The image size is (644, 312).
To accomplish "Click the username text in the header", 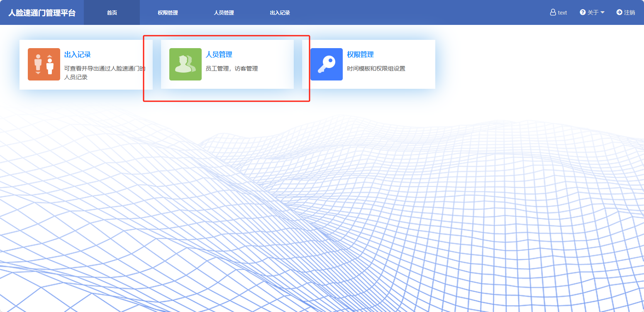I will (x=562, y=12).
